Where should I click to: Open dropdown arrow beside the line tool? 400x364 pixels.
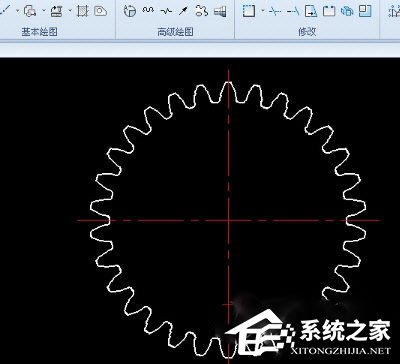coord(17,11)
